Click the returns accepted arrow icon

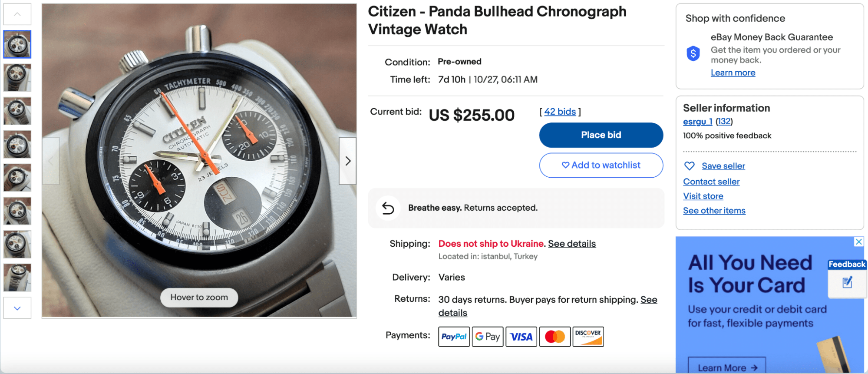[388, 208]
